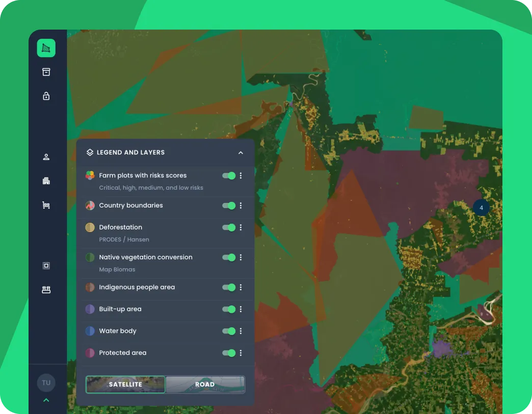Switch off the Water body layer
The width and height of the screenshot is (532, 414).
pos(229,331)
